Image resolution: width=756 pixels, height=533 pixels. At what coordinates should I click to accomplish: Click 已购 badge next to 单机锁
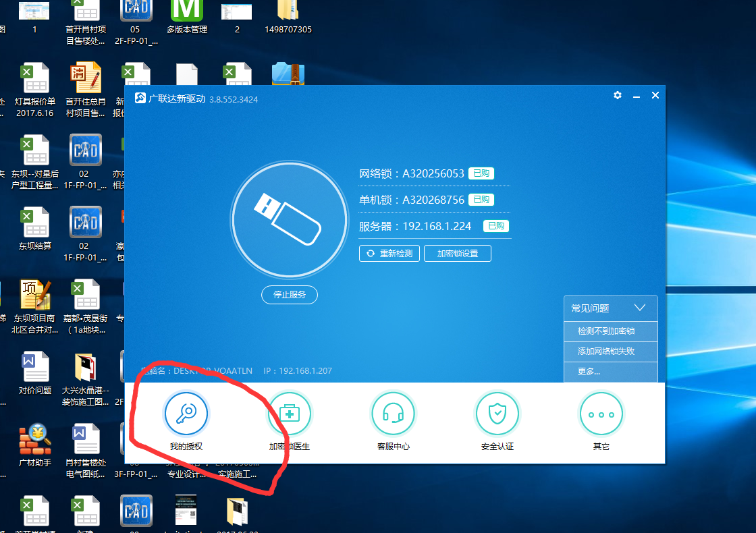coord(481,200)
